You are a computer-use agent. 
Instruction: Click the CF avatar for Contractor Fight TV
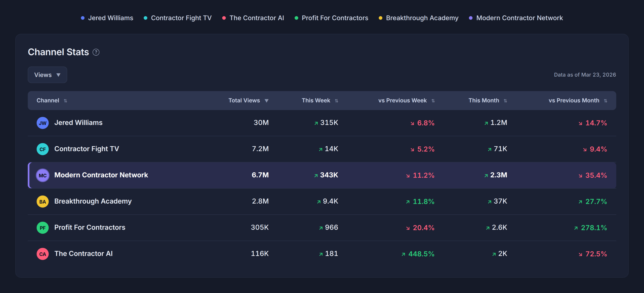43,149
